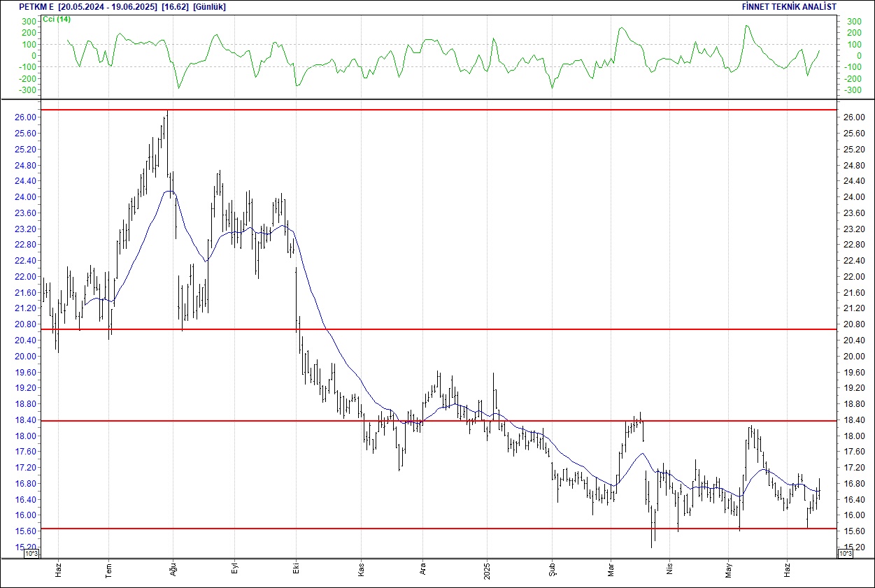Click the Eki month label on time axis
This screenshot has height=588, width=875.
pyautogui.click(x=297, y=571)
